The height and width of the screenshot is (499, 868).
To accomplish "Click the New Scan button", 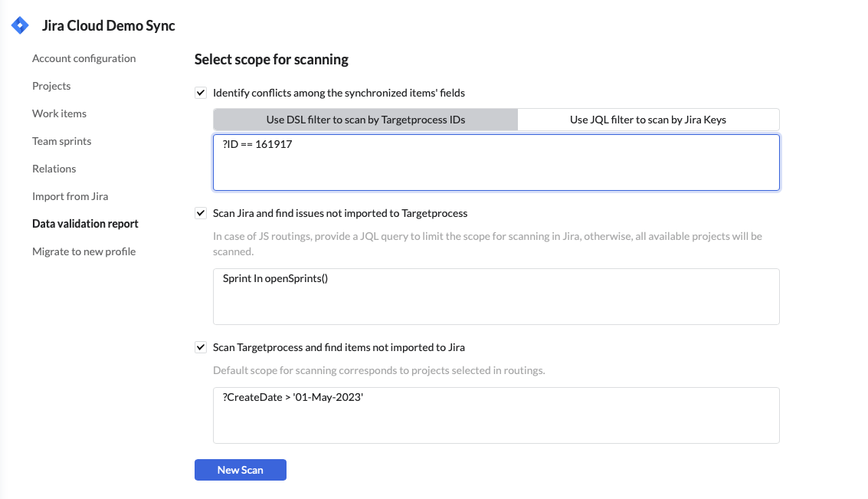I will [240, 469].
